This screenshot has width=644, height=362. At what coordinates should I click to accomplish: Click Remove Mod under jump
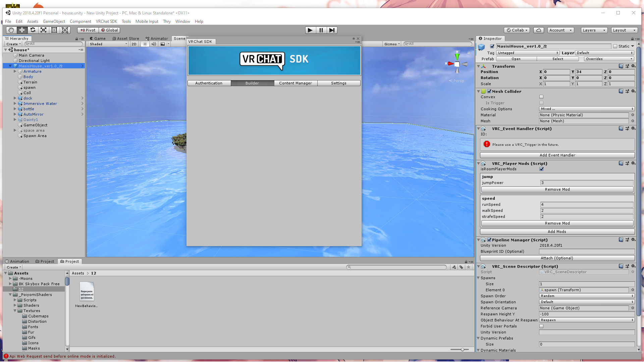(557, 189)
